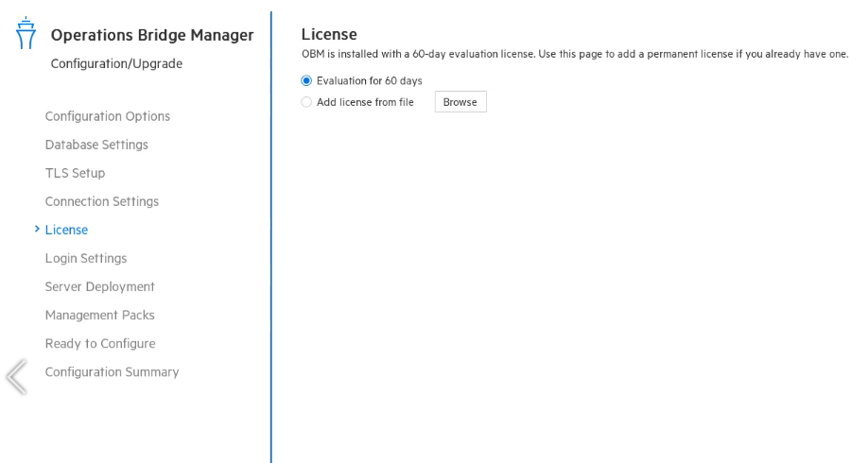Open Configuration Summary step
The image size is (868, 463).
112,371
